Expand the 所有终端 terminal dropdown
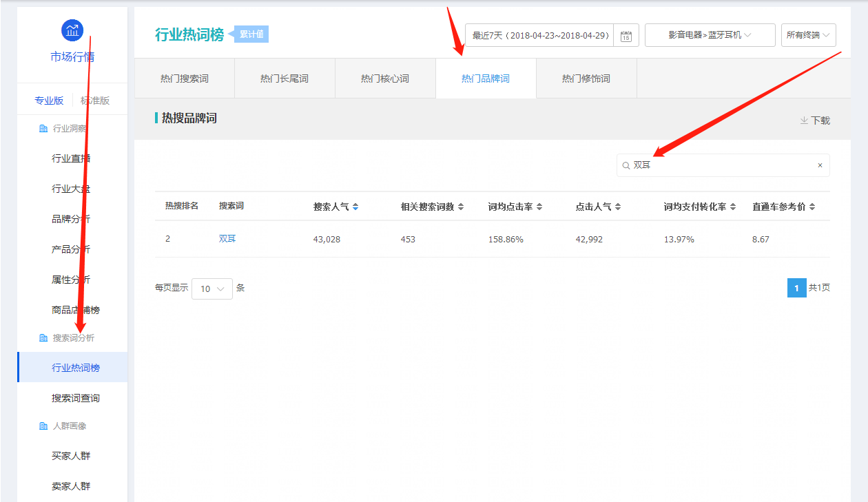The image size is (868, 502). pos(808,35)
